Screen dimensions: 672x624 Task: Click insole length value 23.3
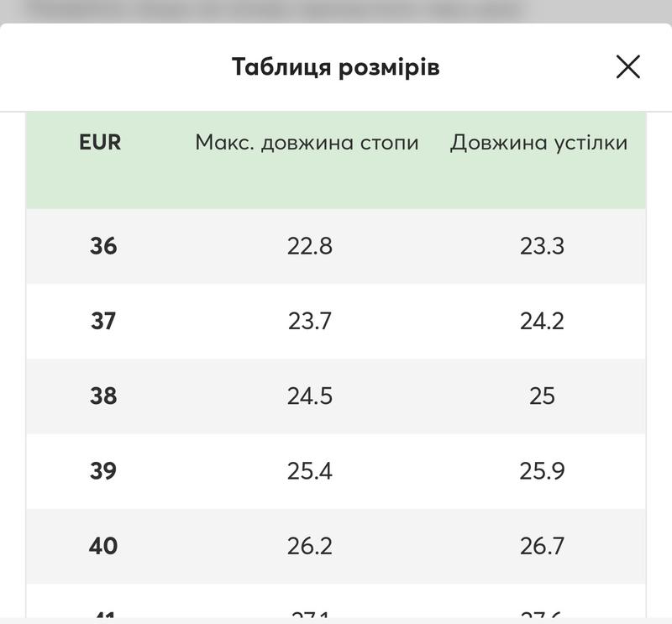[542, 246]
